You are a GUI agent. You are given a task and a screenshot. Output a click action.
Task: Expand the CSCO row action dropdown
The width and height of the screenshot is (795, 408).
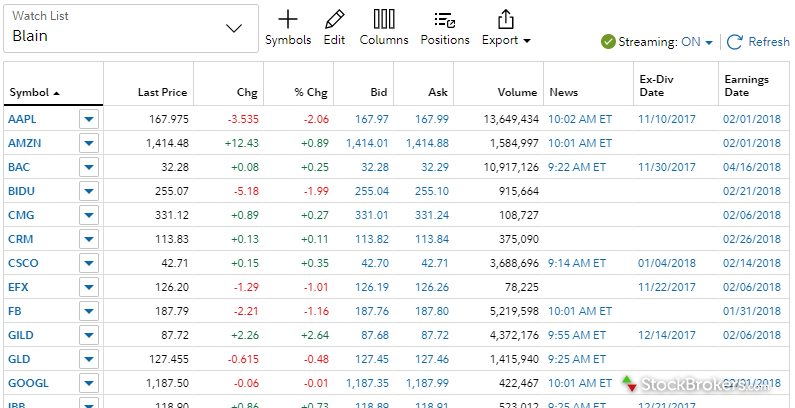click(89, 264)
